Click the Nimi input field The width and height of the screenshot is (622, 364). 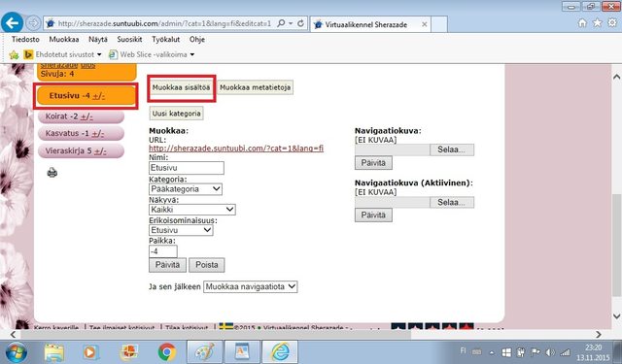pos(187,168)
